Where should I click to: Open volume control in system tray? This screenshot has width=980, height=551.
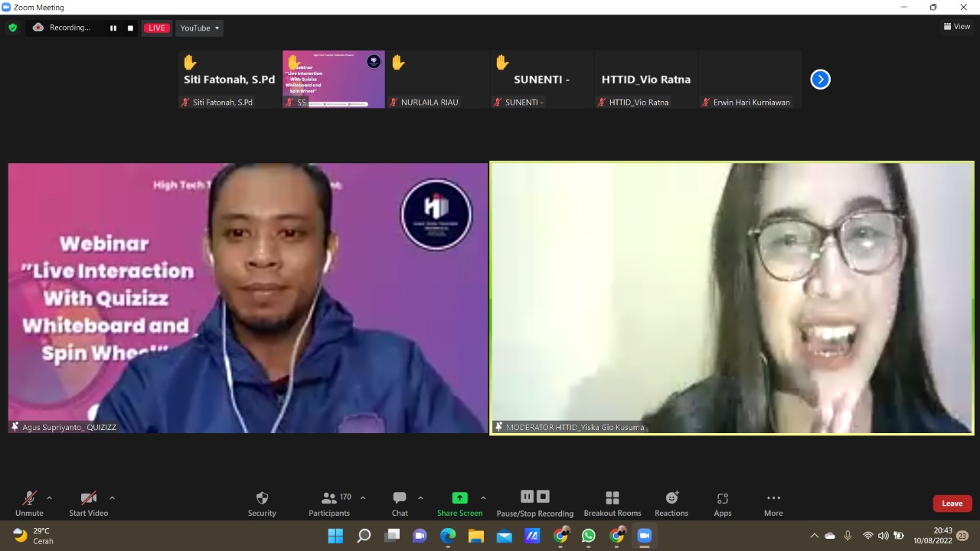pos(883,536)
